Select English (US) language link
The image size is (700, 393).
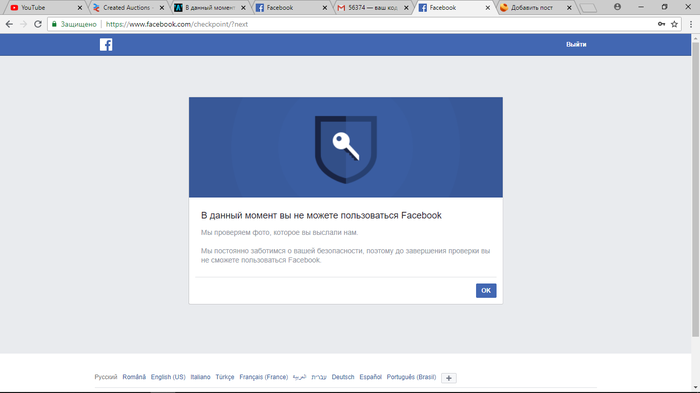pyautogui.click(x=168, y=377)
